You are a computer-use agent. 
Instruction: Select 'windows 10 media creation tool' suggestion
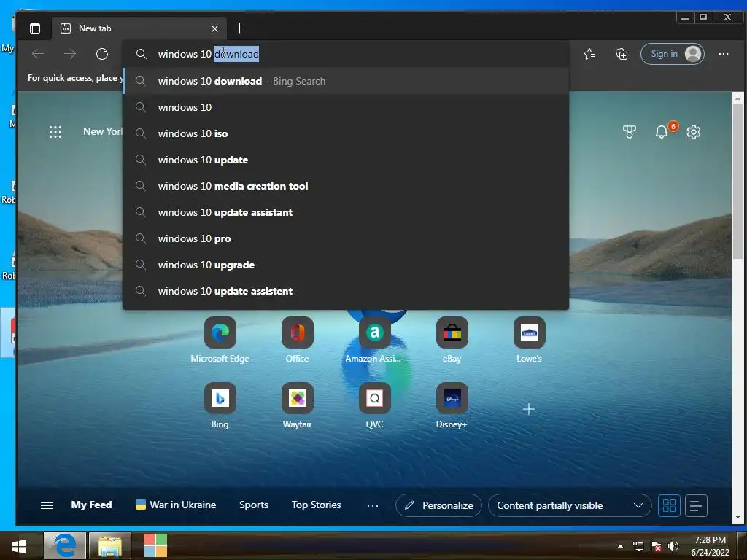point(346,186)
